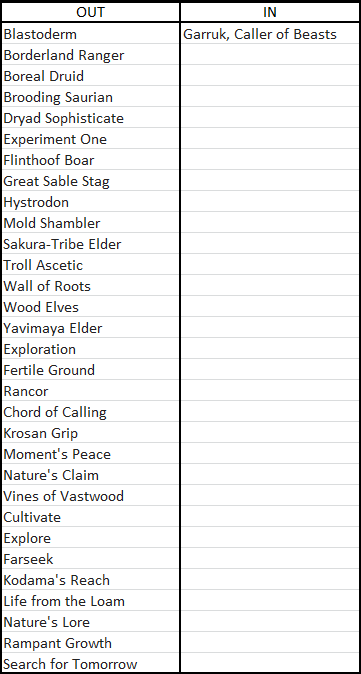Select the Dryad Sophisticate cell
361x674 pixels.
pos(90,118)
